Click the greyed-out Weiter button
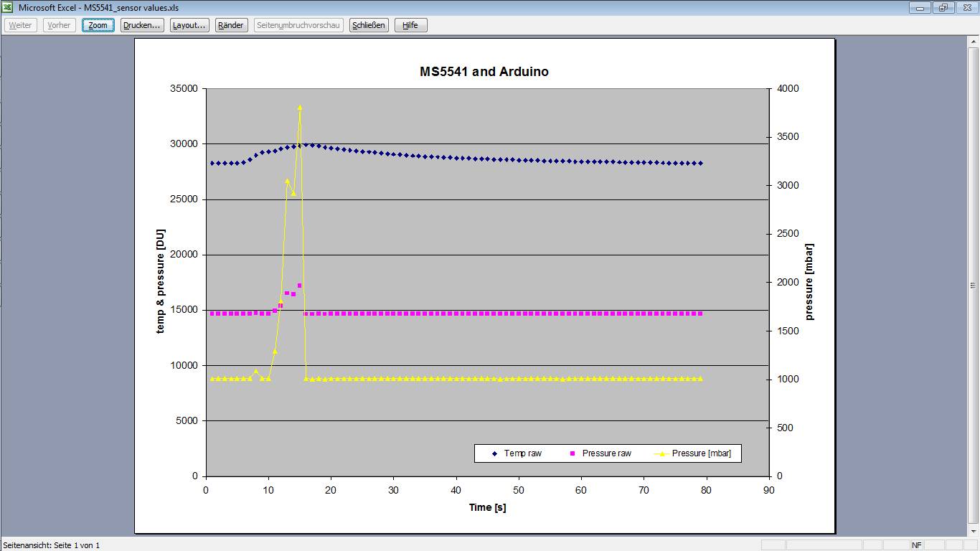 pos(20,25)
